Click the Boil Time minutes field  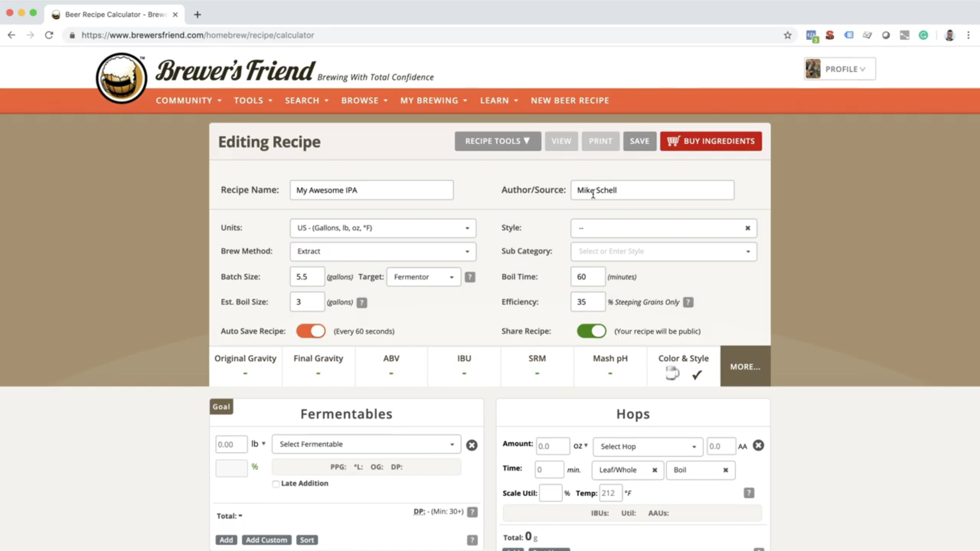click(x=587, y=277)
